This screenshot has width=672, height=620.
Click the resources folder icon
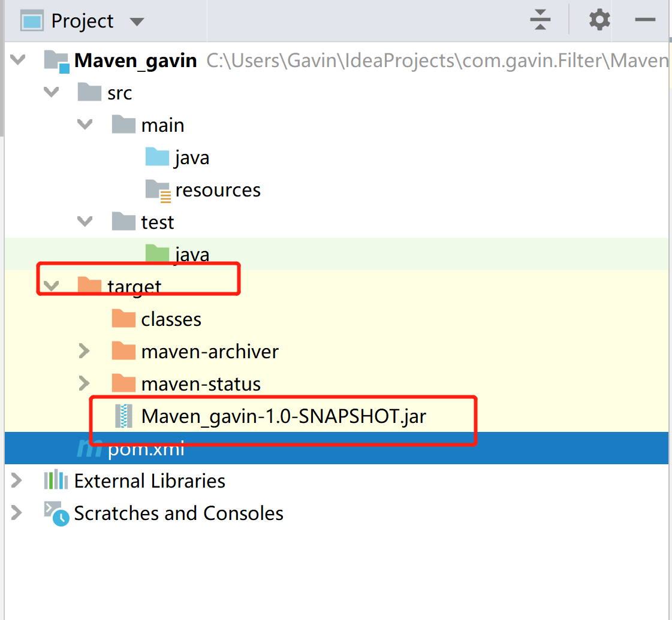[158, 190]
